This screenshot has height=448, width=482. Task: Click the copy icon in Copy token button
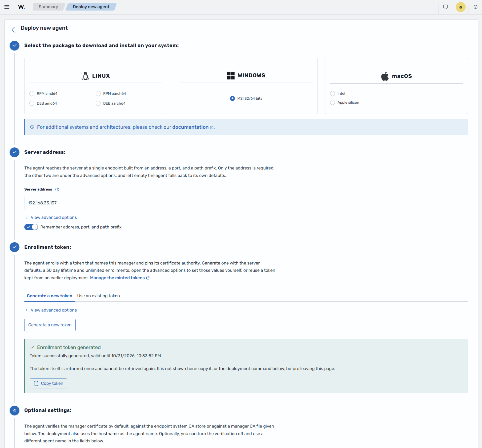(36, 383)
